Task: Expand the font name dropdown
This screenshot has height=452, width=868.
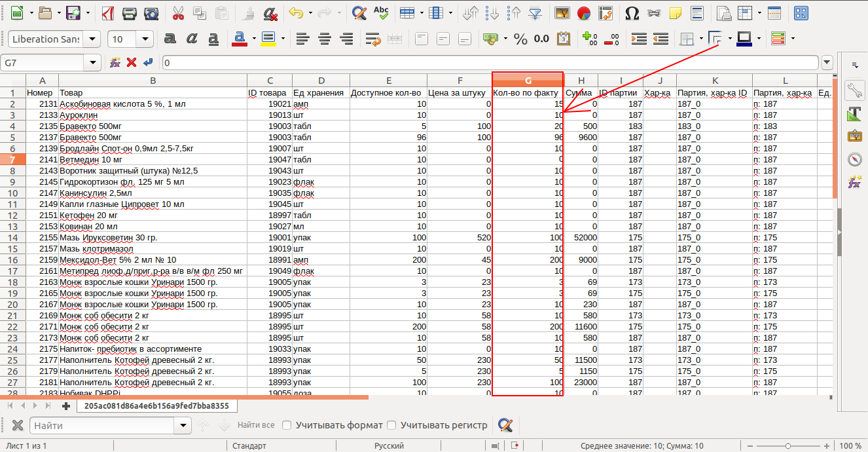Action: 93,39
